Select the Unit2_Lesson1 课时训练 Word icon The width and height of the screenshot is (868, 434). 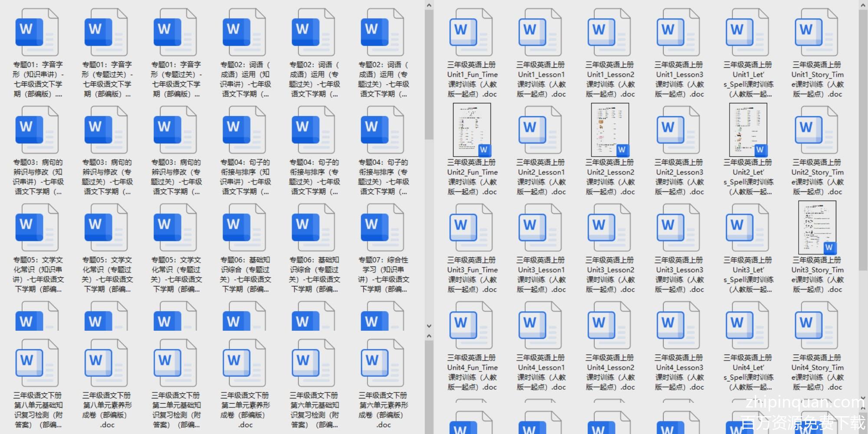[540, 130]
